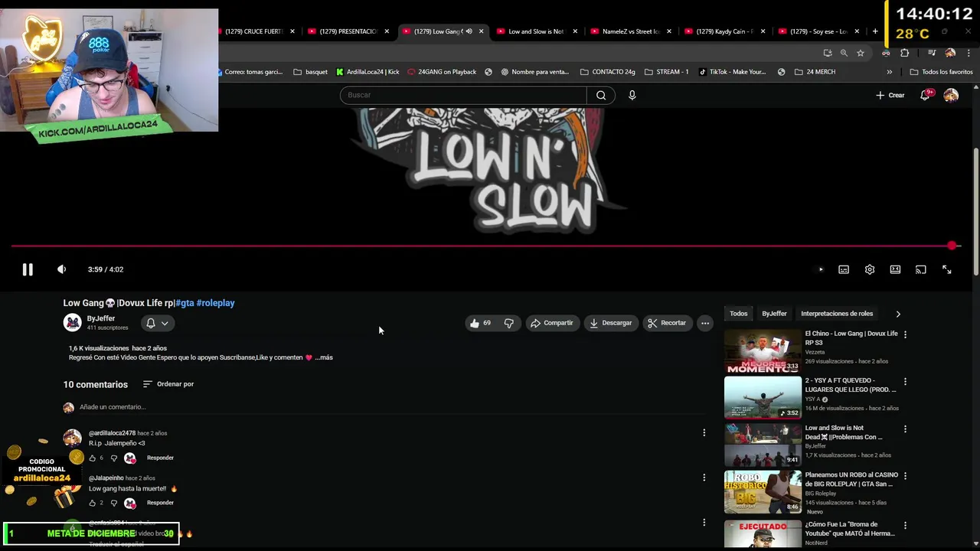This screenshot has width=980, height=551.
Task: Open the ByJeffer channel name link
Action: (101, 318)
